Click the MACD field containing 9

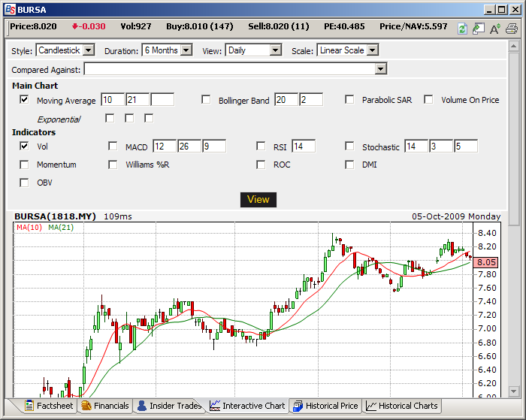214,147
